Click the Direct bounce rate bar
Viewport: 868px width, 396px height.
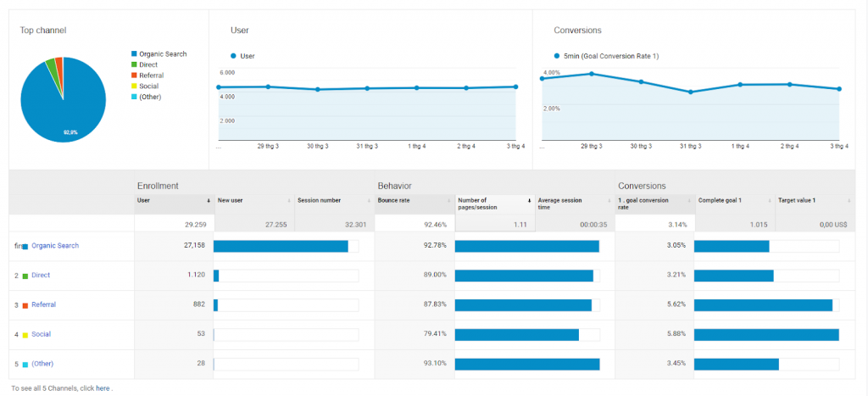click(x=524, y=276)
